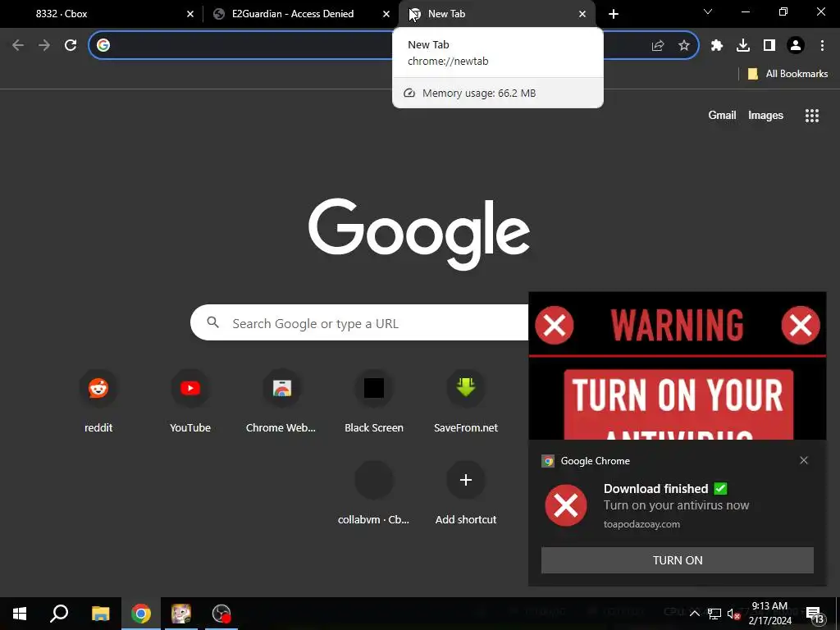The width and height of the screenshot is (840, 630).
Task: Open the Chrome profile avatar
Action: click(796, 46)
